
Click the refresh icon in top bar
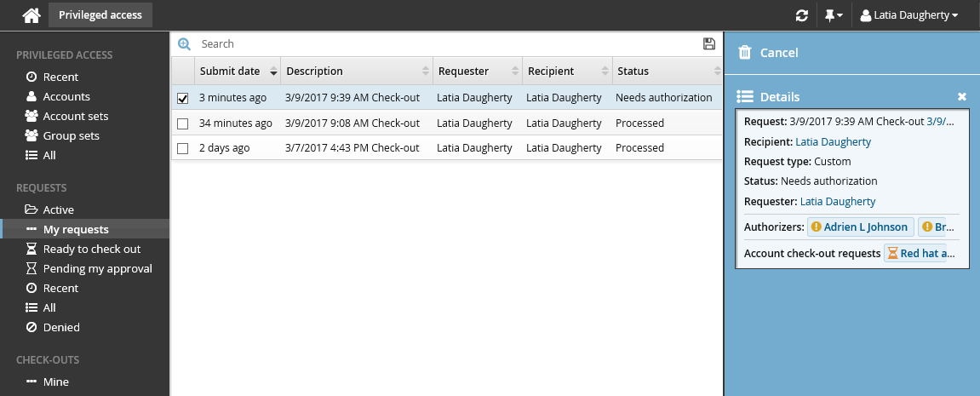(x=801, y=15)
